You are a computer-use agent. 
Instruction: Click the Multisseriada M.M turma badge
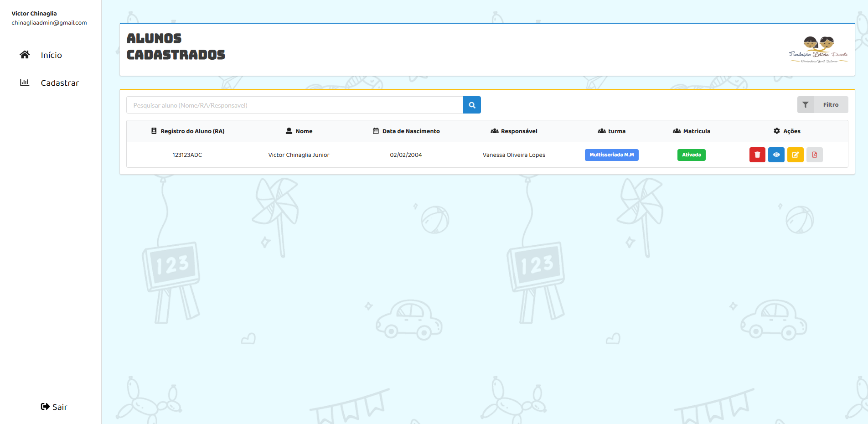tap(611, 155)
